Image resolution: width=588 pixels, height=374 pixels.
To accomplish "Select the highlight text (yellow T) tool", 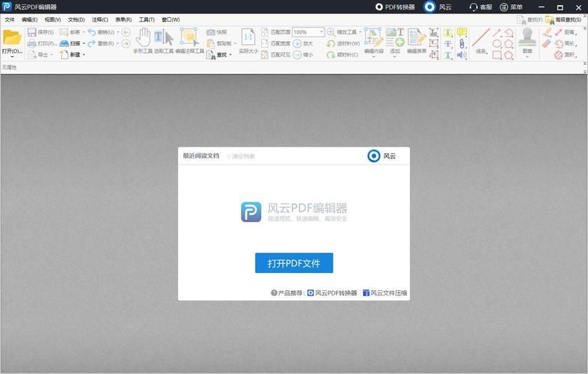I will [448, 33].
